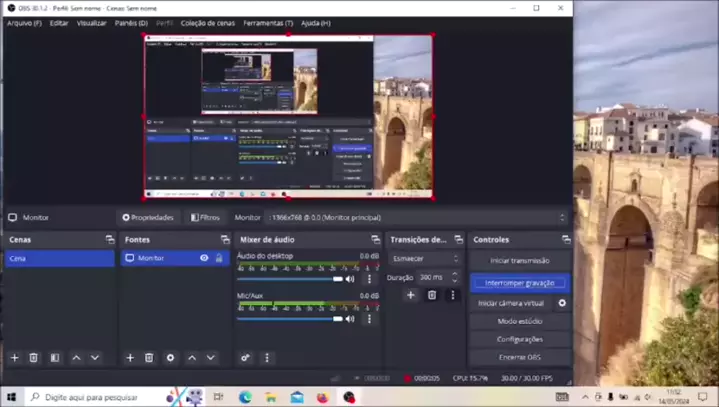Open source properties gear in Fontes toolbar
This screenshot has width=719, height=407.
click(170, 357)
